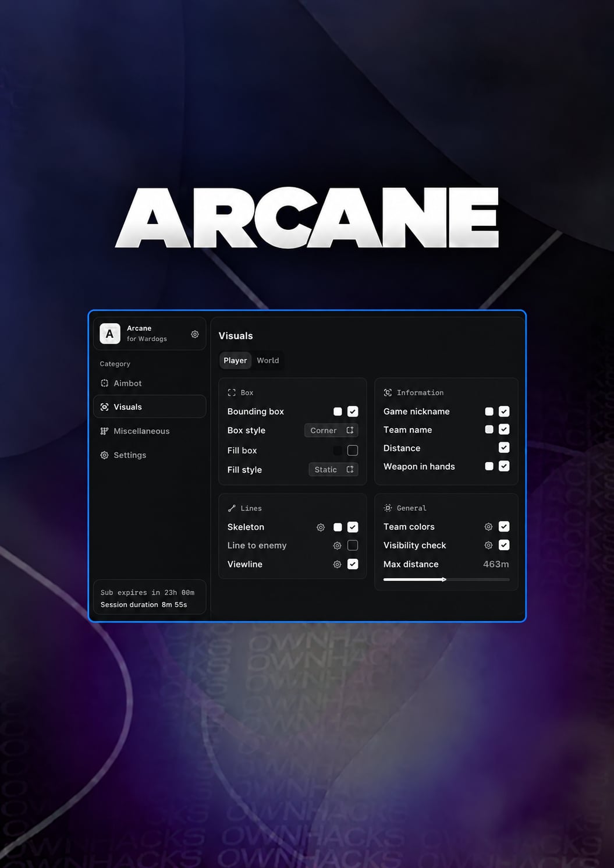Click the Miscellaneous sidebar icon
614x868 pixels.
[x=105, y=431]
